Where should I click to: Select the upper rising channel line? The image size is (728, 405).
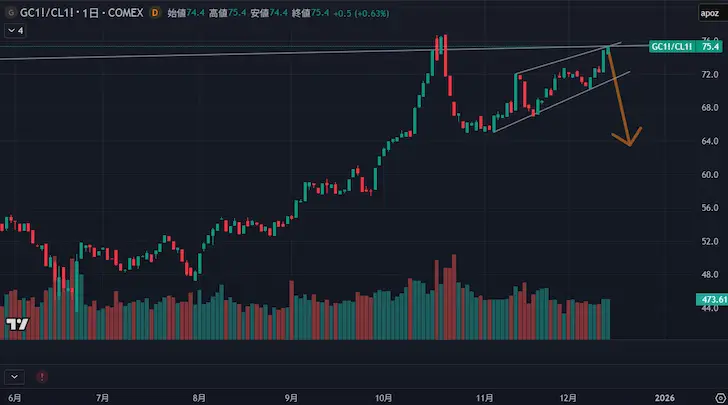(560, 60)
